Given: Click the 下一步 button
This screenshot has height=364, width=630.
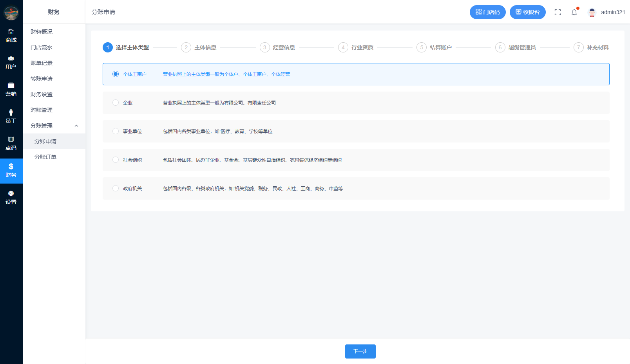Looking at the screenshot, I should tap(360, 351).
